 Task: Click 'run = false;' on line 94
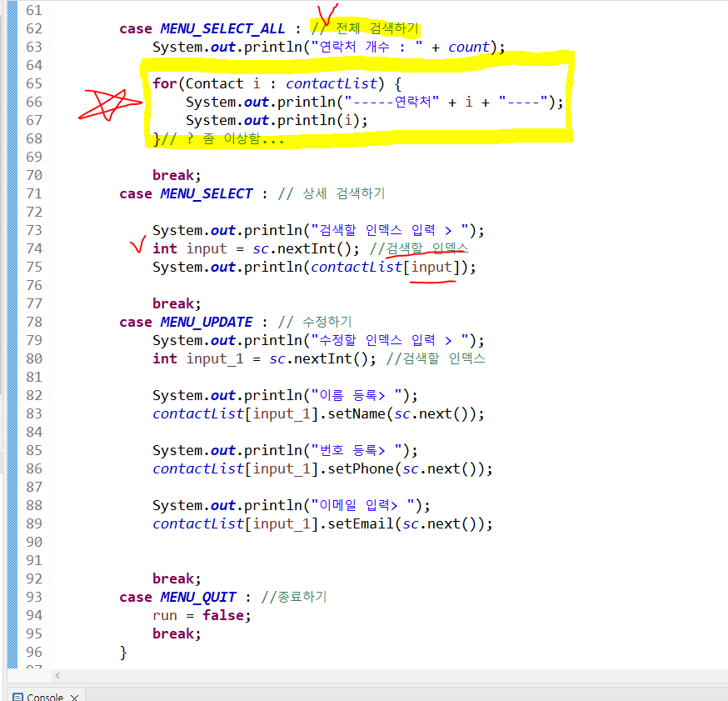pos(202,615)
